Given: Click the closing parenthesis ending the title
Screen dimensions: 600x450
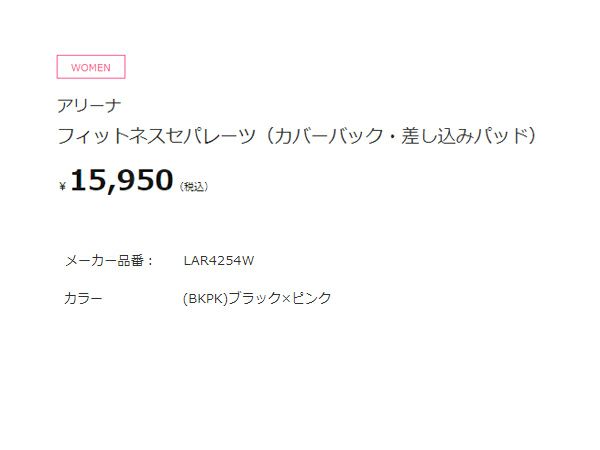Looking at the screenshot, I should coord(532,135).
